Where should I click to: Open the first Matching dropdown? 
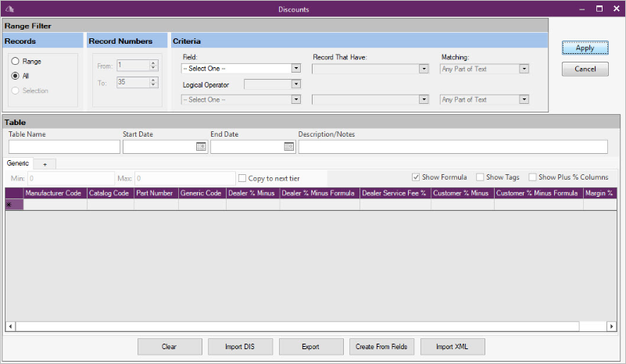point(524,69)
